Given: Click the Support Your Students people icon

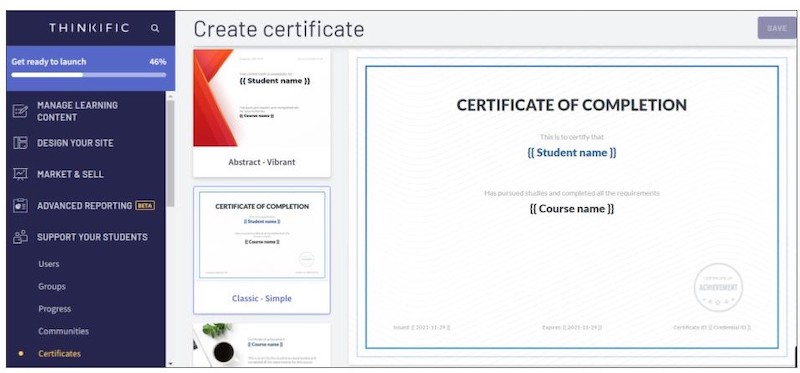Looking at the screenshot, I should [20, 237].
